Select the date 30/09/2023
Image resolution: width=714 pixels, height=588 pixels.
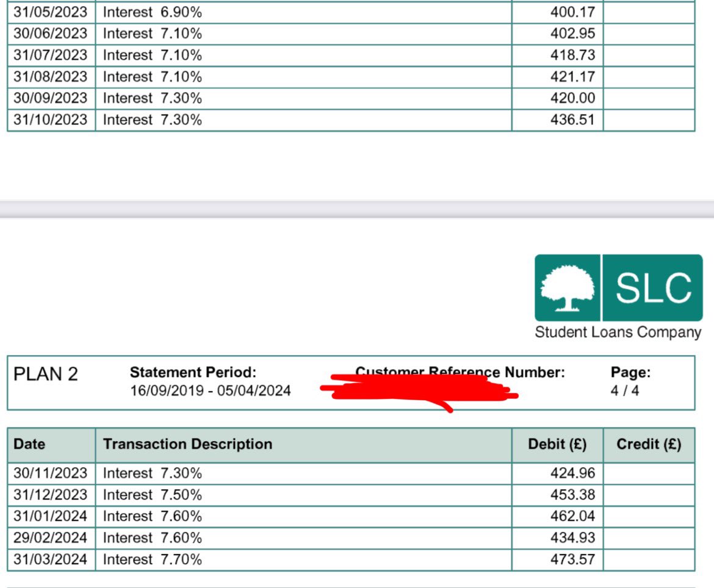pos(50,98)
